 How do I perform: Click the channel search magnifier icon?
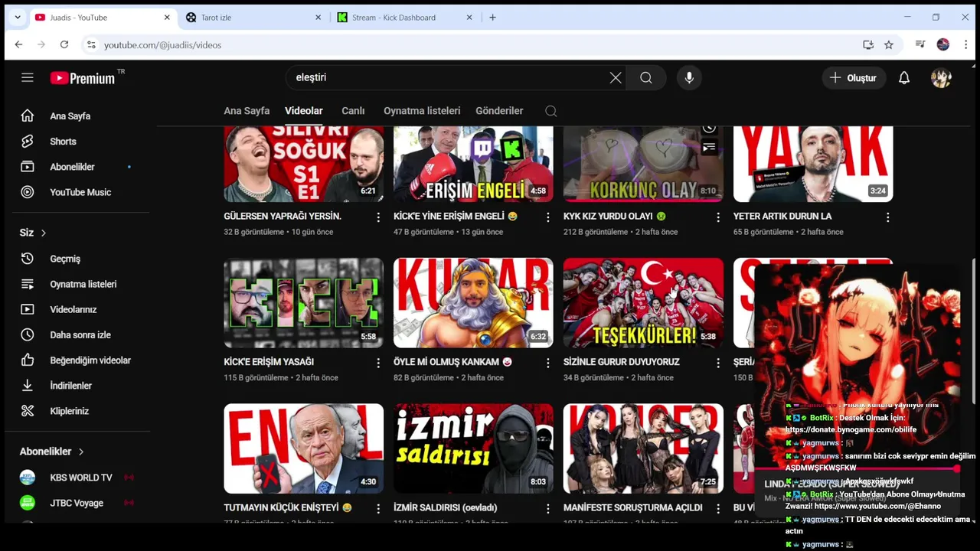550,111
